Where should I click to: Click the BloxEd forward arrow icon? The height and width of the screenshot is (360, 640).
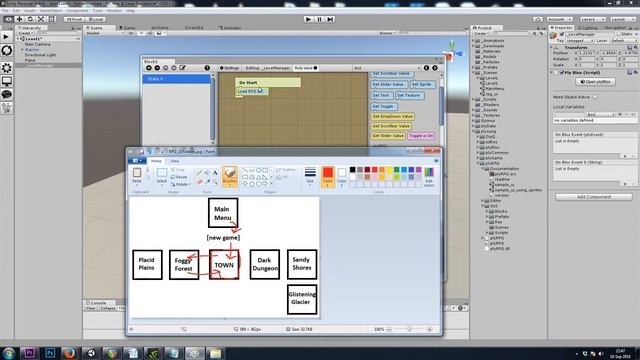(435, 68)
